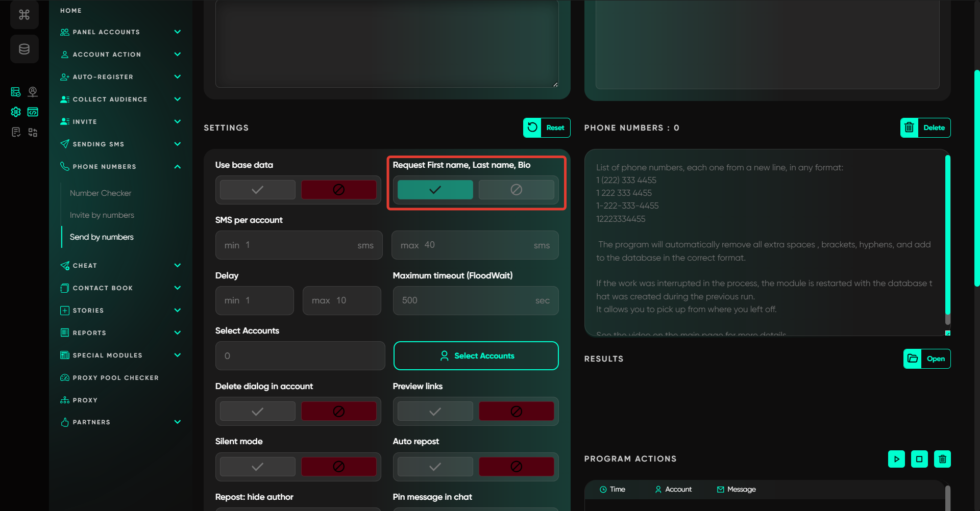The width and height of the screenshot is (980, 511).
Task: Enable Use base data with checkmark
Action: click(257, 190)
